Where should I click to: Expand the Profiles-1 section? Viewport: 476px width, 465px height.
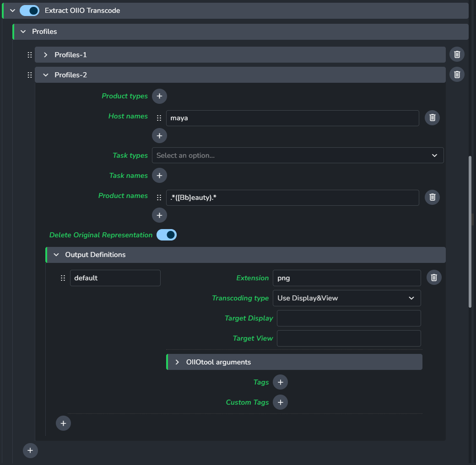tap(46, 55)
